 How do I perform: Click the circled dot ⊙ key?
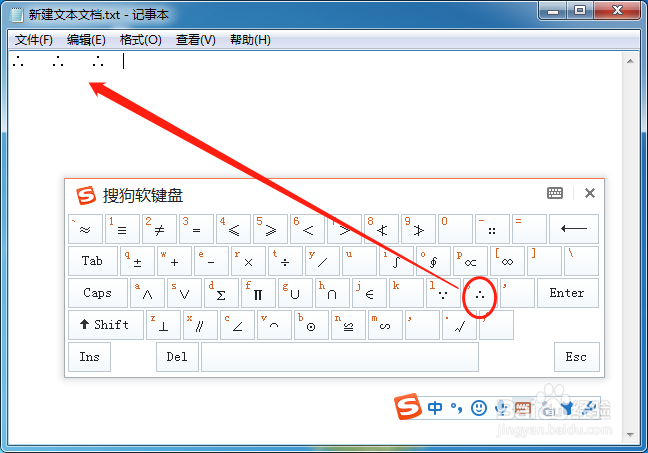click(x=311, y=325)
